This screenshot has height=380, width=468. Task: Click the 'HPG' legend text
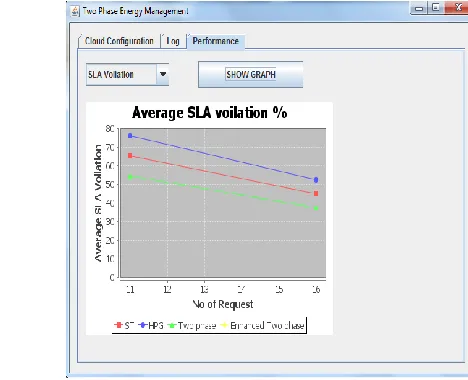(156, 325)
